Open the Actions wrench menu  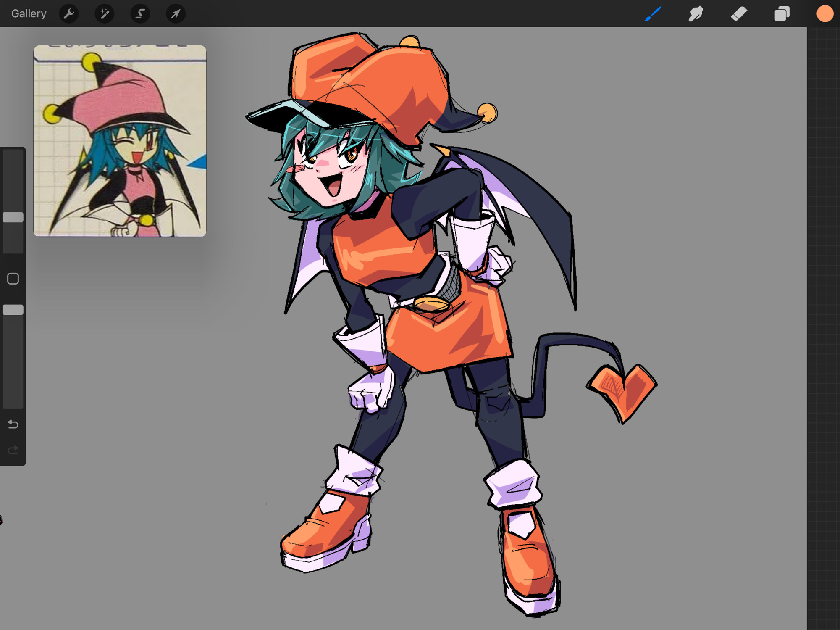pos(69,14)
